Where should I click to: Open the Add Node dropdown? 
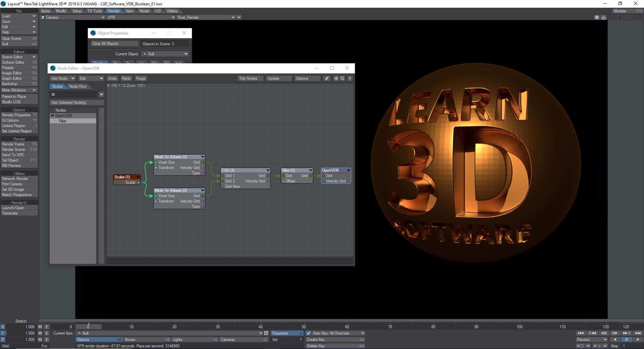(x=63, y=78)
